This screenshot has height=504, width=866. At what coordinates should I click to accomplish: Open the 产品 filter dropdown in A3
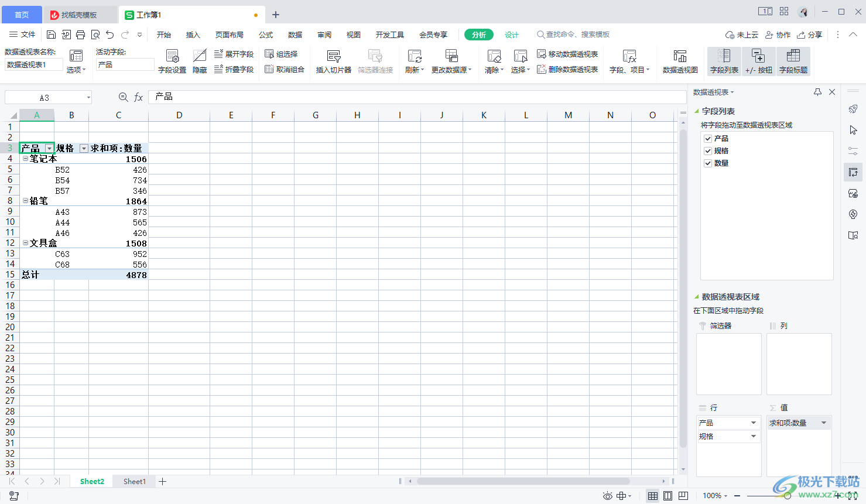[x=49, y=149]
